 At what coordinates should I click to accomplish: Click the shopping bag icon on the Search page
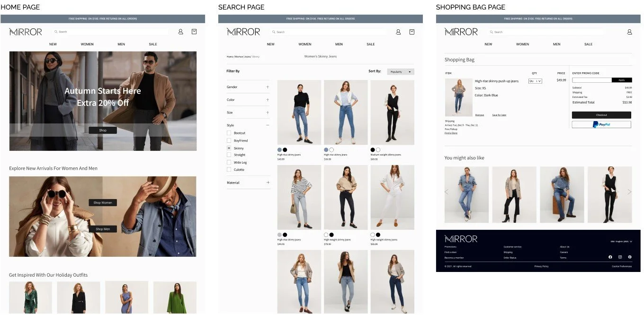click(412, 32)
